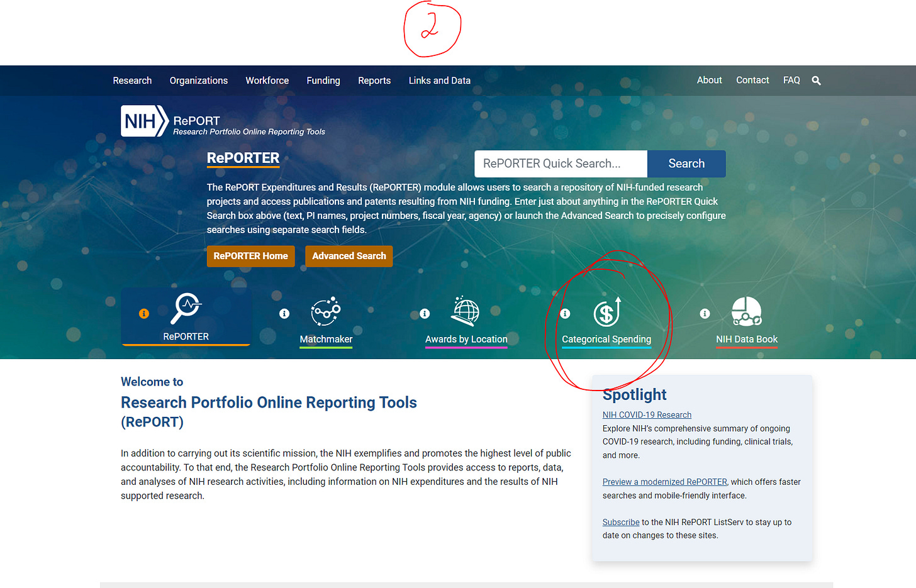This screenshot has width=916, height=588.
Task: Click the RePORTER Home button
Action: click(250, 256)
